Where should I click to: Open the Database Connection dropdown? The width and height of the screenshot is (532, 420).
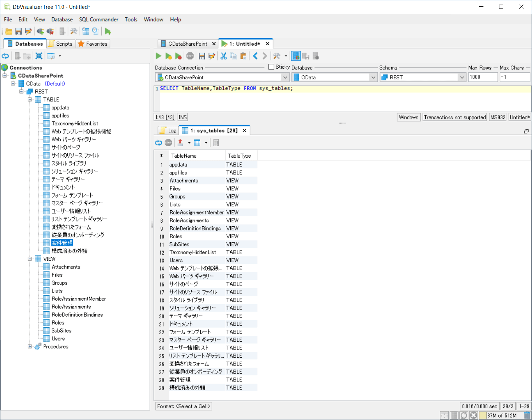285,77
